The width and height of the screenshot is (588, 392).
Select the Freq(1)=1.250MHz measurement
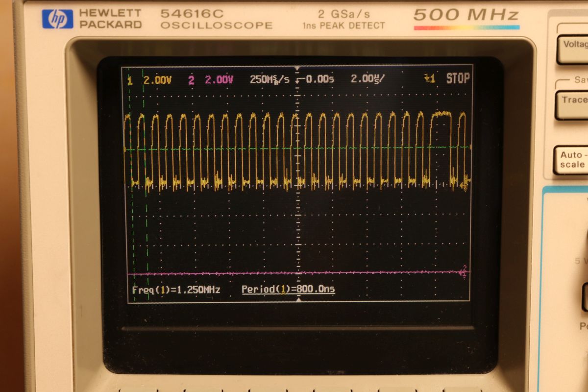click(x=176, y=290)
